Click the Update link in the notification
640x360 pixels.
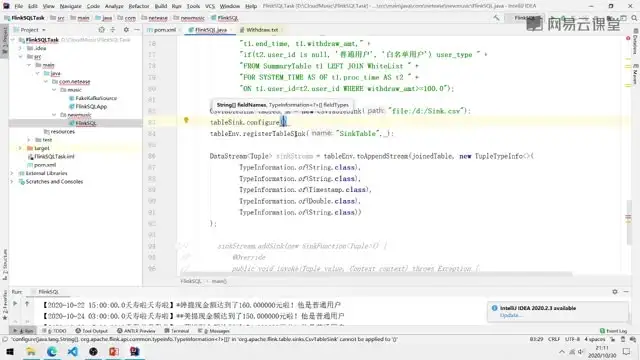(x=510, y=316)
